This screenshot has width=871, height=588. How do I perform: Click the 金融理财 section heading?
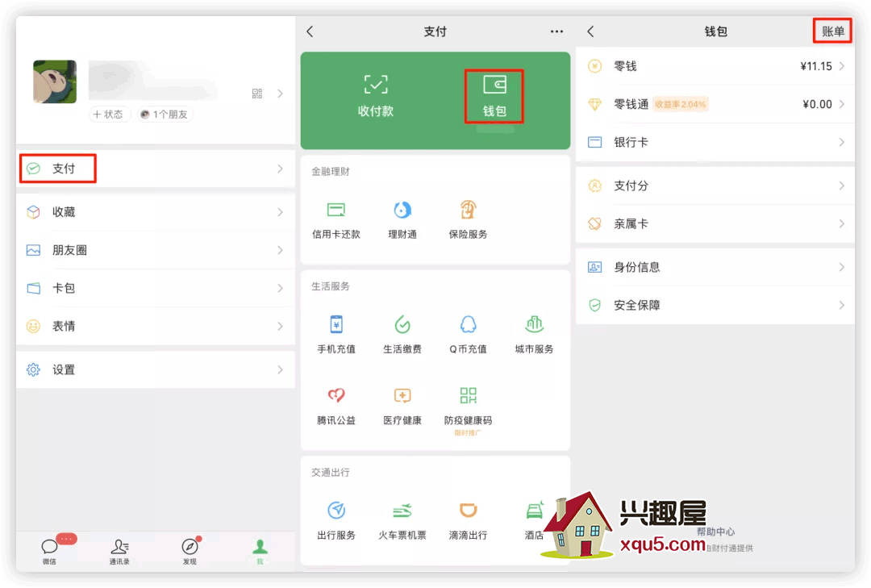point(331,171)
